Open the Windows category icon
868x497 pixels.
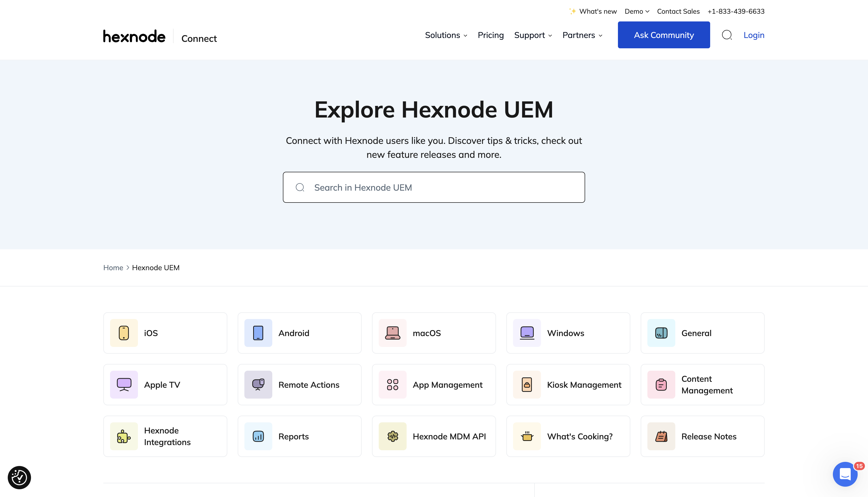526,333
